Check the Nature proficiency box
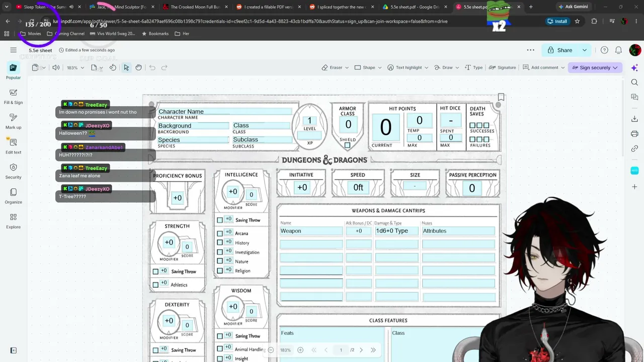The width and height of the screenshot is (644, 362). pos(220,261)
